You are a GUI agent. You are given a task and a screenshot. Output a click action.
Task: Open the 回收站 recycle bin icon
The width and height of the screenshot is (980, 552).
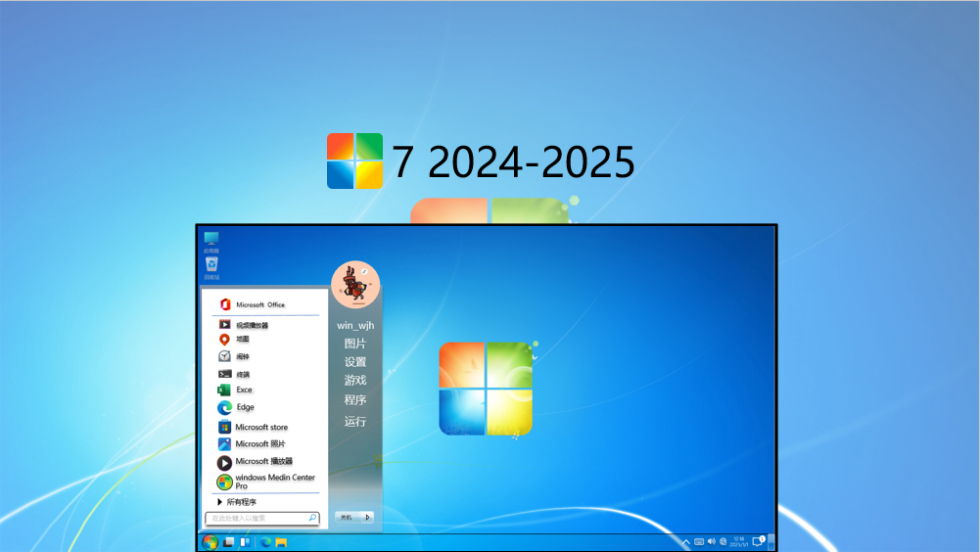(211, 267)
